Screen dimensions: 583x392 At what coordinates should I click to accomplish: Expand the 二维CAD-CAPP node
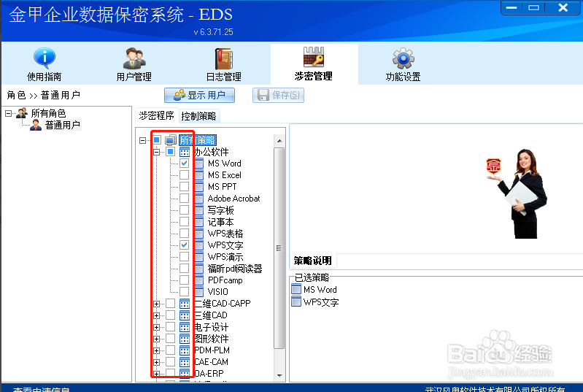(157, 304)
